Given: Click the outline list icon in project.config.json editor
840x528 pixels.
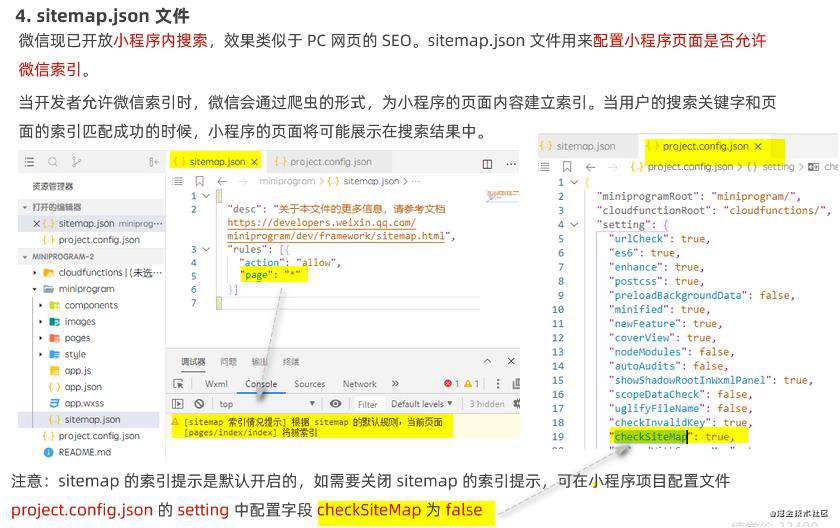Looking at the screenshot, I should pyautogui.click(x=544, y=167).
